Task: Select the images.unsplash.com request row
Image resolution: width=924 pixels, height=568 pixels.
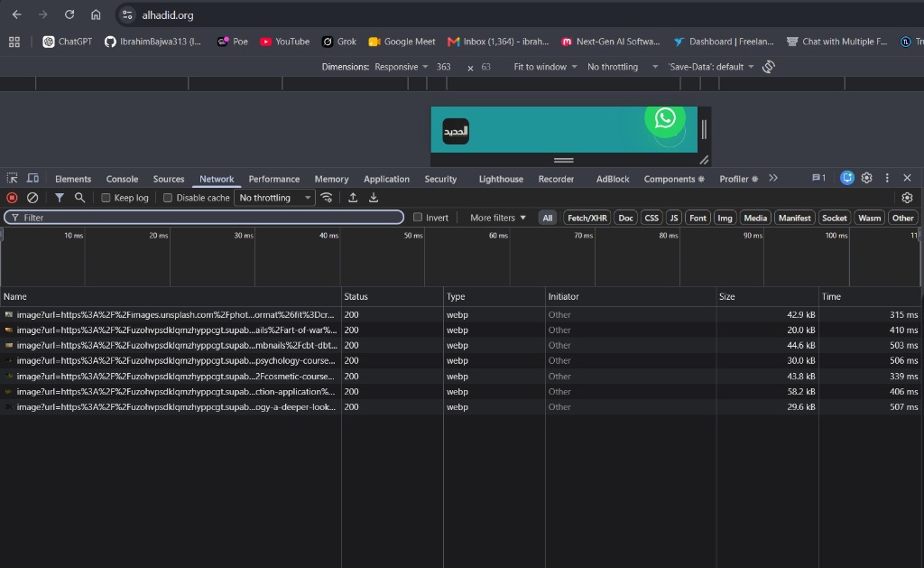Action: (461, 314)
